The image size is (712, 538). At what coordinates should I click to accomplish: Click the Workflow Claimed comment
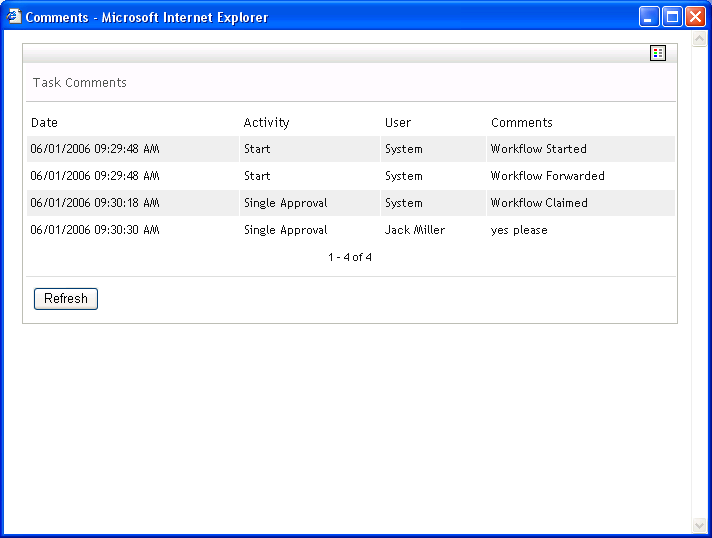[539, 203]
